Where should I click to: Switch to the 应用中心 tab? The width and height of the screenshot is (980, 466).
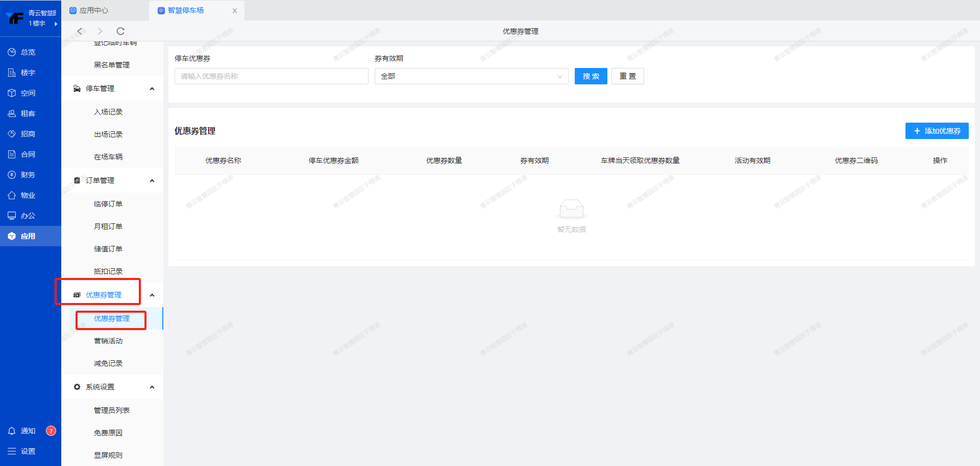[93, 10]
